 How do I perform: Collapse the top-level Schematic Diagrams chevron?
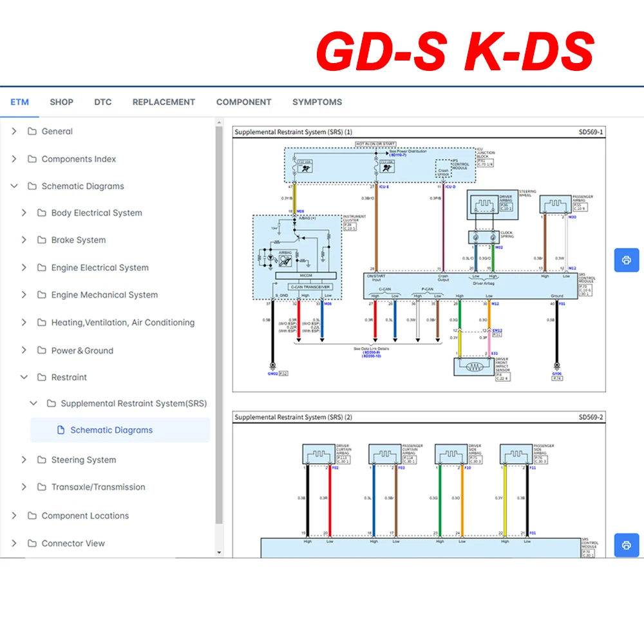tap(14, 186)
